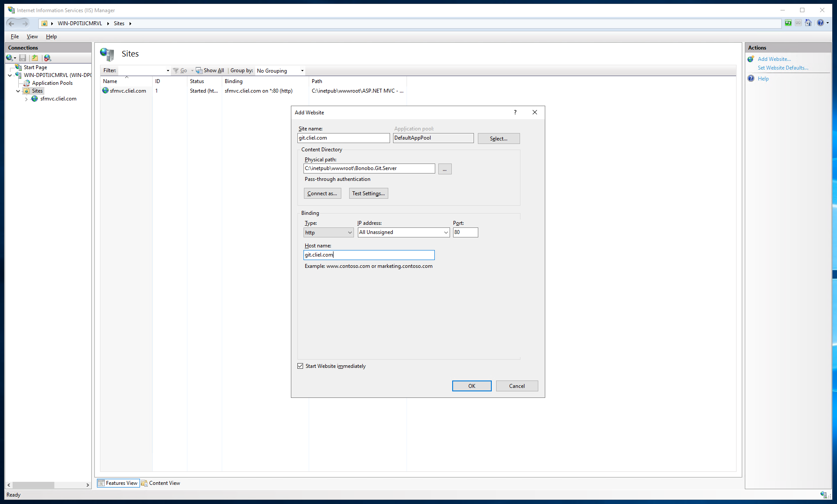Image resolution: width=837 pixels, height=504 pixels.
Task: Click the Home icon in address bar
Action: click(808, 23)
